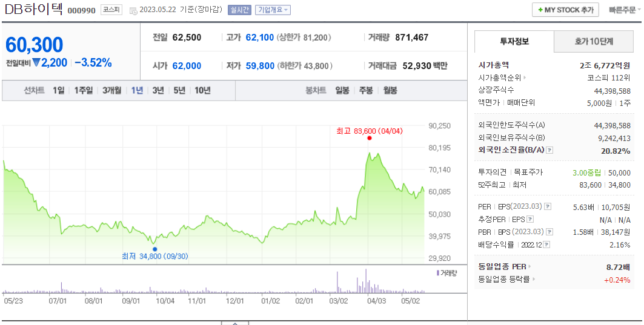The image size is (644, 325).
Task: Open help icon next to BPS (2023.03)
Action: (549, 232)
